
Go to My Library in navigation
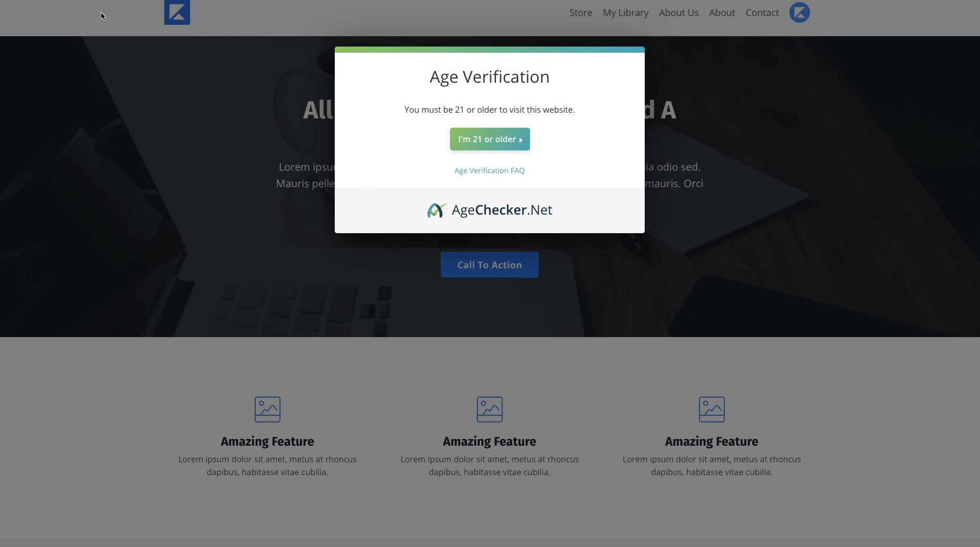pos(626,13)
